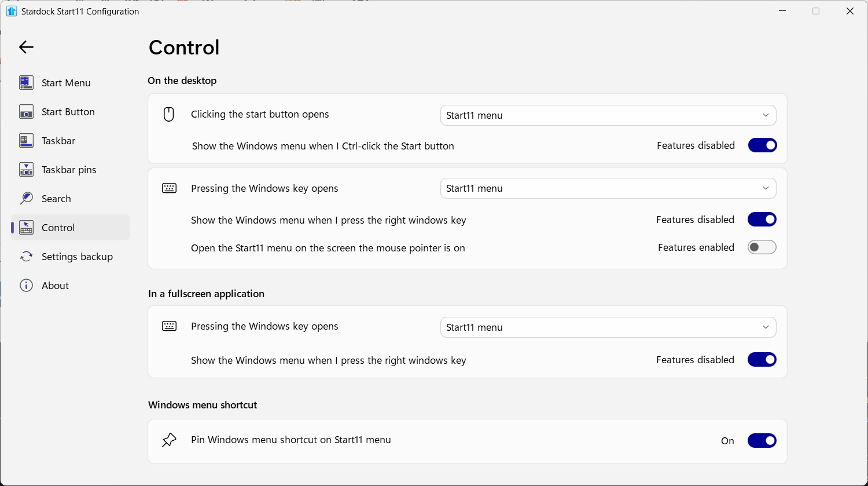Turn off Pin Windows menu shortcut switch
The image size is (868, 486).
[762, 441]
